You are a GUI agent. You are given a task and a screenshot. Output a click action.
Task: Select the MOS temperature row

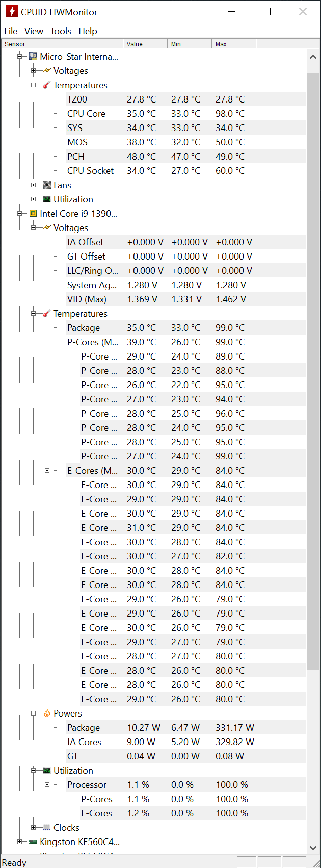[x=186, y=142]
